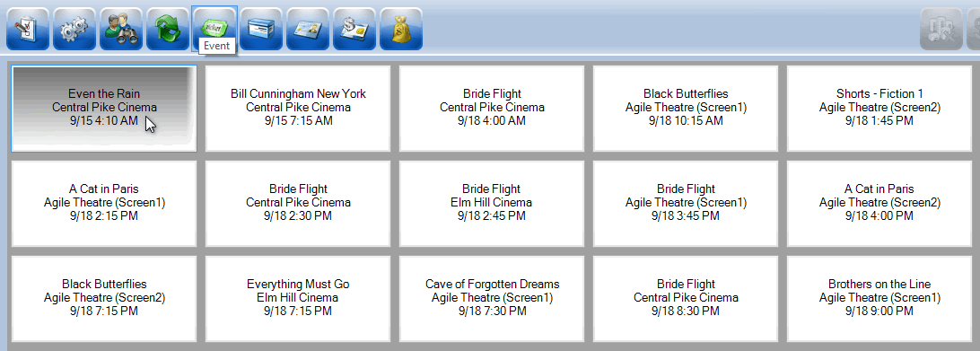Select Brothers on the Line 9:00 PM

tap(879, 298)
